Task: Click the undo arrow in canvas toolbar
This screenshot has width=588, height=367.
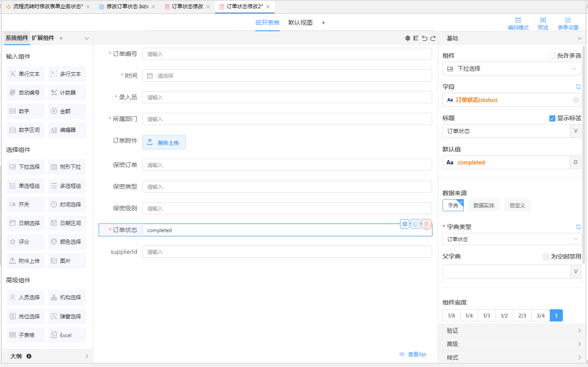Action: (424, 38)
